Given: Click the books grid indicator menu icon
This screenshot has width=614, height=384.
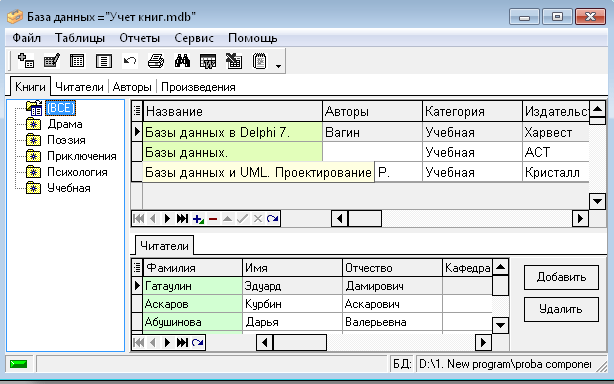Looking at the screenshot, I should [137, 111].
